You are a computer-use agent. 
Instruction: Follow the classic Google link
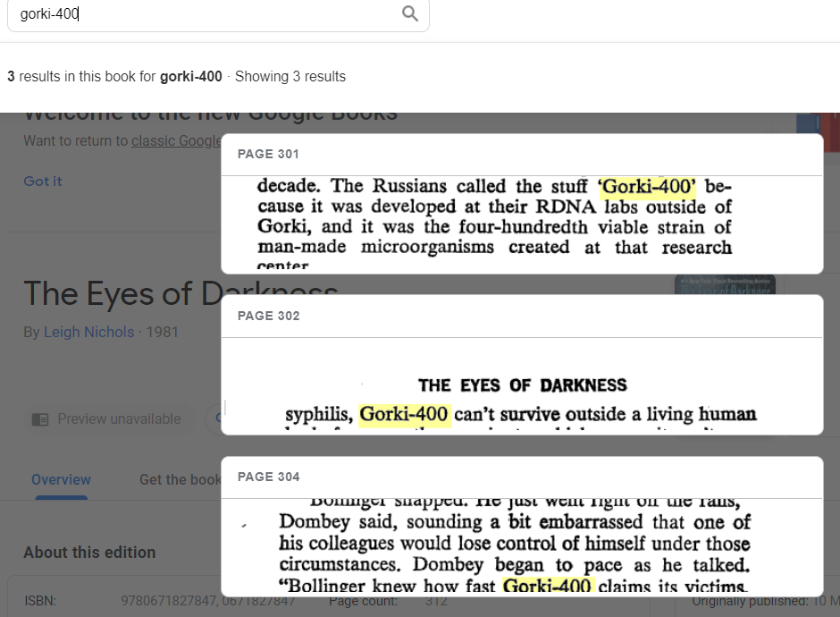pos(176,141)
